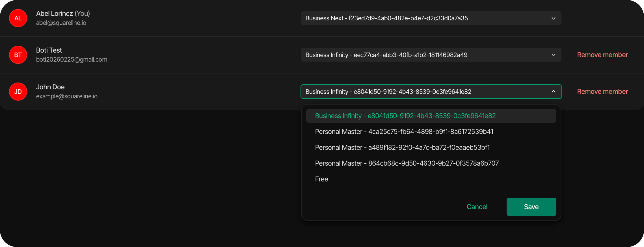Click the John Doe member name
This screenshot has width=644, height=247.
50,87
